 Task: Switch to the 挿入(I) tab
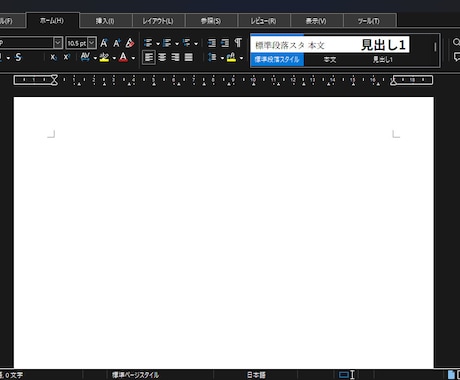[105, 21]
